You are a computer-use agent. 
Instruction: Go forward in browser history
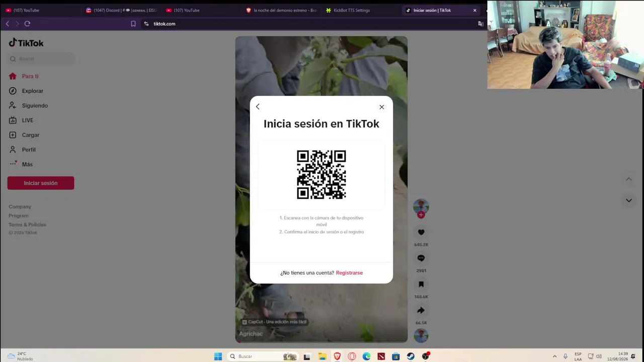17,24
